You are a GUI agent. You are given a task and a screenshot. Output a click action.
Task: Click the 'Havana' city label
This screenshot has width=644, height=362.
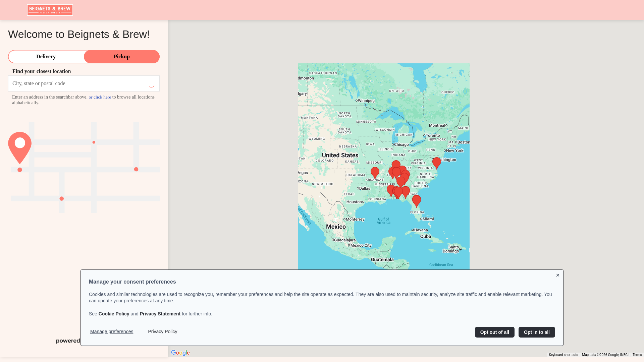point(421,230)
